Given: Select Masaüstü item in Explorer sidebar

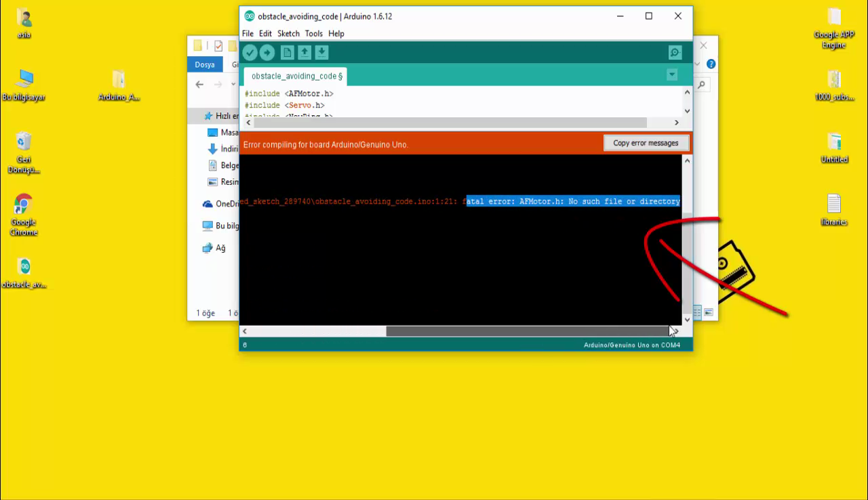Looking at the screenshot, I should (x=223, y=132).
